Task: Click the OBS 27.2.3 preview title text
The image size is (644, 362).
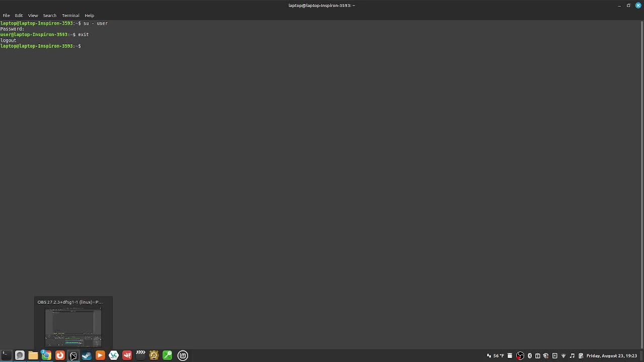Action: pyautogui.click(x=70, y=302)
